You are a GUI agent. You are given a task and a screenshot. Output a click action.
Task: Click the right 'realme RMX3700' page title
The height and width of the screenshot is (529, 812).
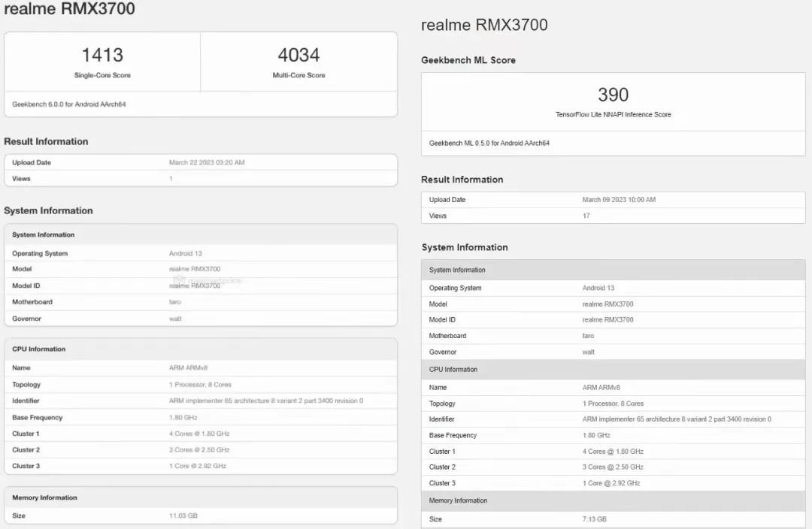click(x=484, y=25)
